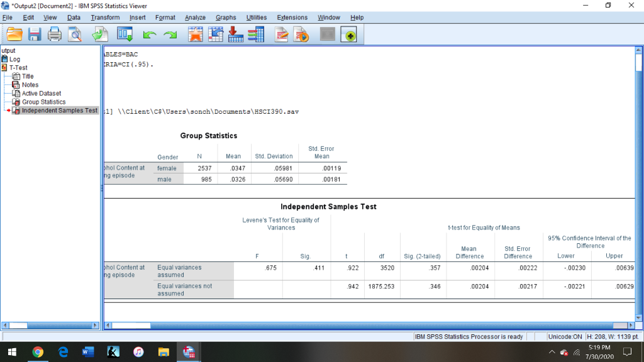Select Notes in the outline pane
644x362 pixels.
[30, 85]
